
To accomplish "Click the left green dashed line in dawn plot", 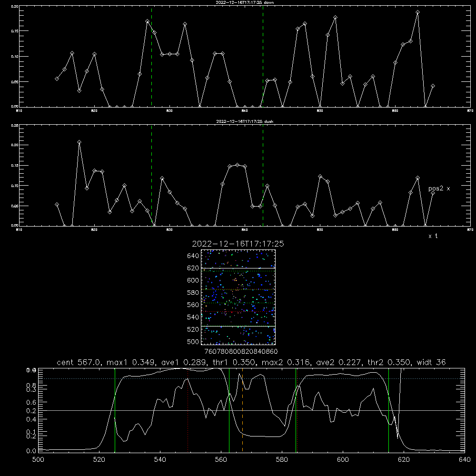I will coord(151,56).
